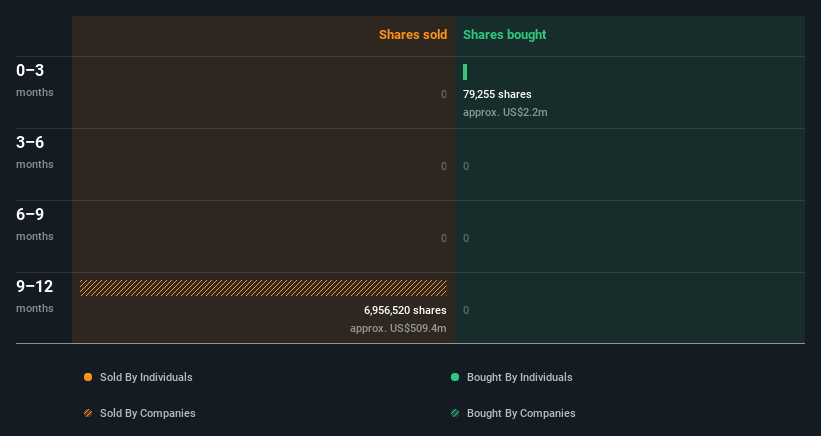The height and width of the screenshot is (436, 821).
Task: Click the zero sold value in 0–3 months row
Action: (444, 94)
